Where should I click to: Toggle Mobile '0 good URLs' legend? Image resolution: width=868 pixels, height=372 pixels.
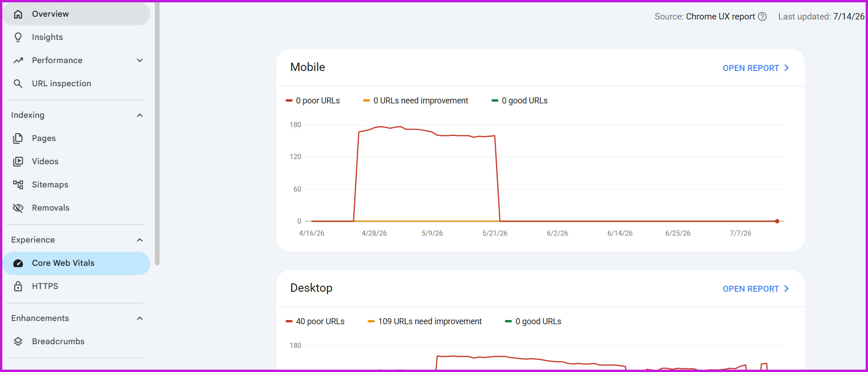(520, 101)
